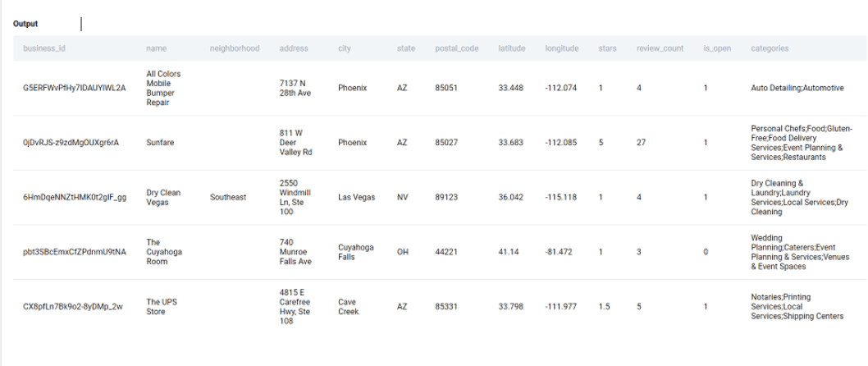The height and width of the screenshot is (366, 868).
Task: Click the stars value 1.5
Action: [604, 307]
